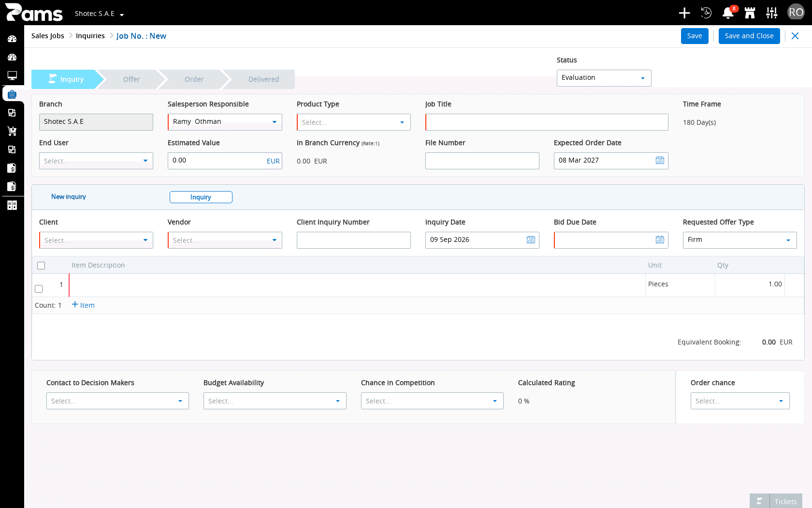Click the lower dollar document icon in the sidebar
This screenshot has height=508, width=812.
[x=12, y=186]
